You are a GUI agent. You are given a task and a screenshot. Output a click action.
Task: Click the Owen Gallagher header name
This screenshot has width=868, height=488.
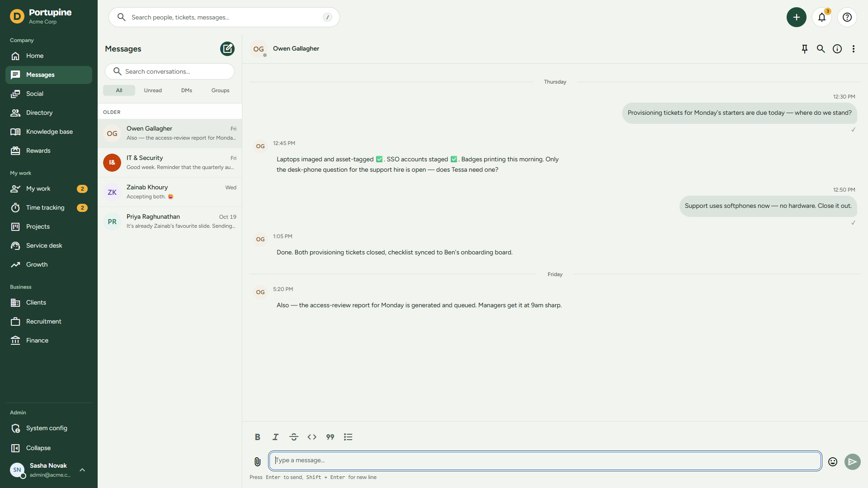click(296, 49)
